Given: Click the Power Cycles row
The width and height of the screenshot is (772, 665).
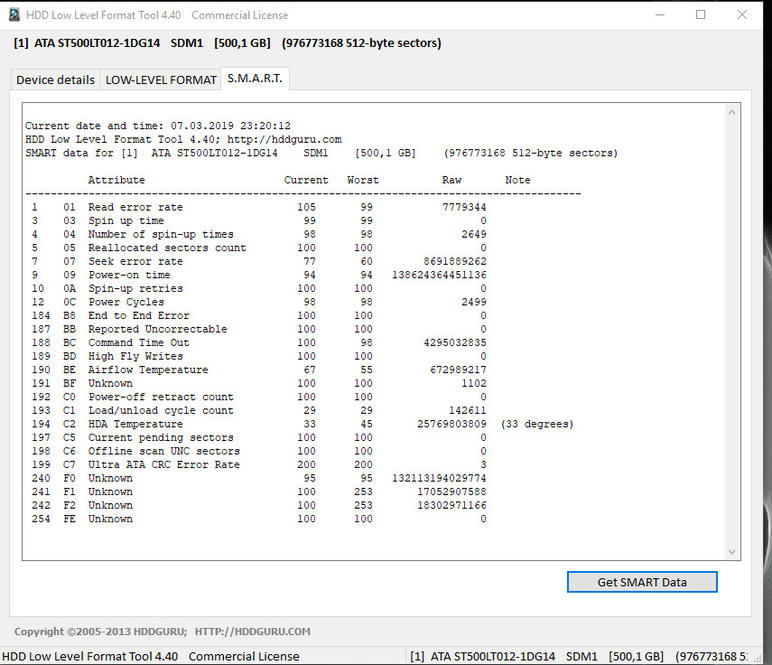Looking at the screenshot, I should [259, 302].
